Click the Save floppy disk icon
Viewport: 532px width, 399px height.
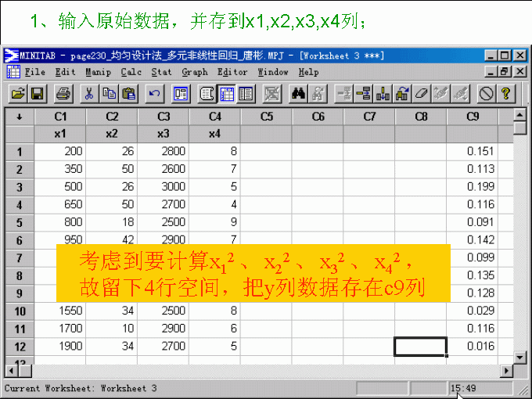click(x=37, y=94)
